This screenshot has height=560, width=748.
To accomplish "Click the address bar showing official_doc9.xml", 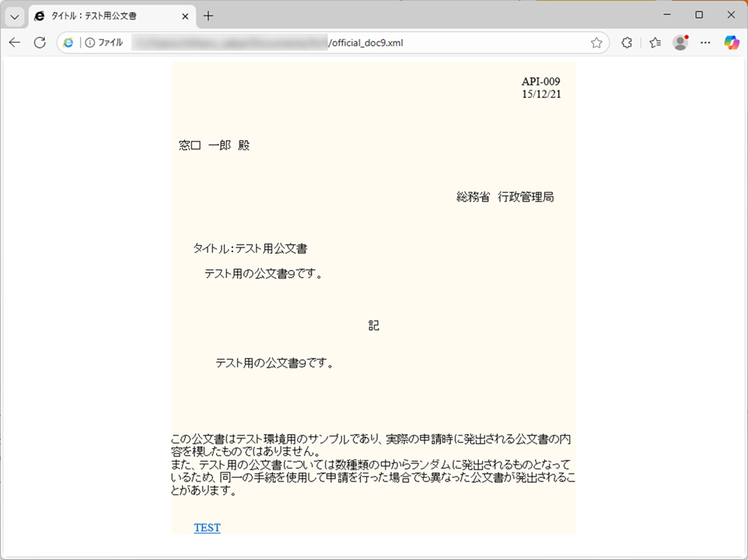I will (365, 43).
